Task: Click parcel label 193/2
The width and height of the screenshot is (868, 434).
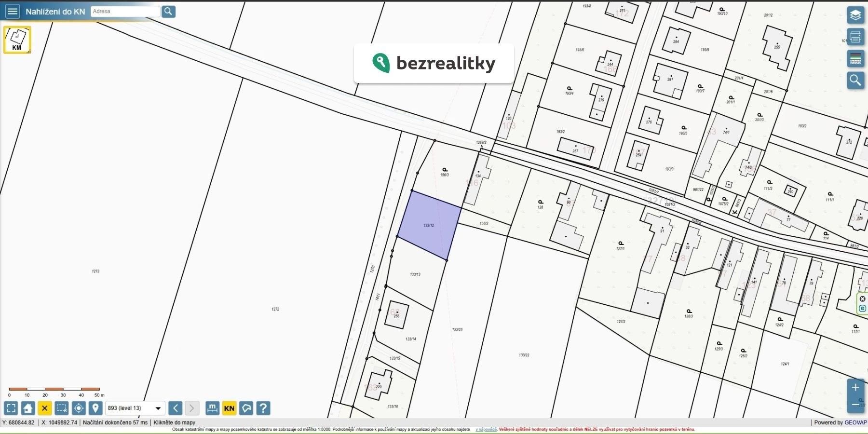Action: click(560, 132)
